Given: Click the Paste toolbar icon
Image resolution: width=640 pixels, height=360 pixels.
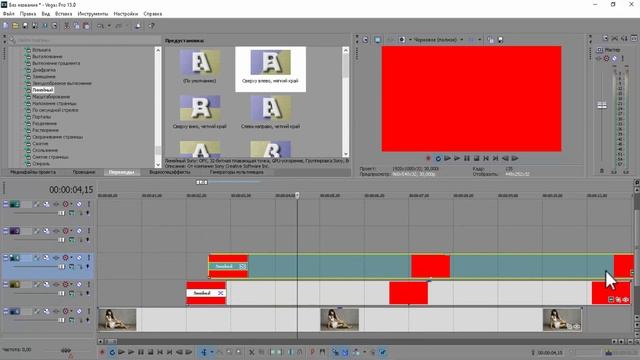Looking at the screenshot, I should [x=86, y=26].
